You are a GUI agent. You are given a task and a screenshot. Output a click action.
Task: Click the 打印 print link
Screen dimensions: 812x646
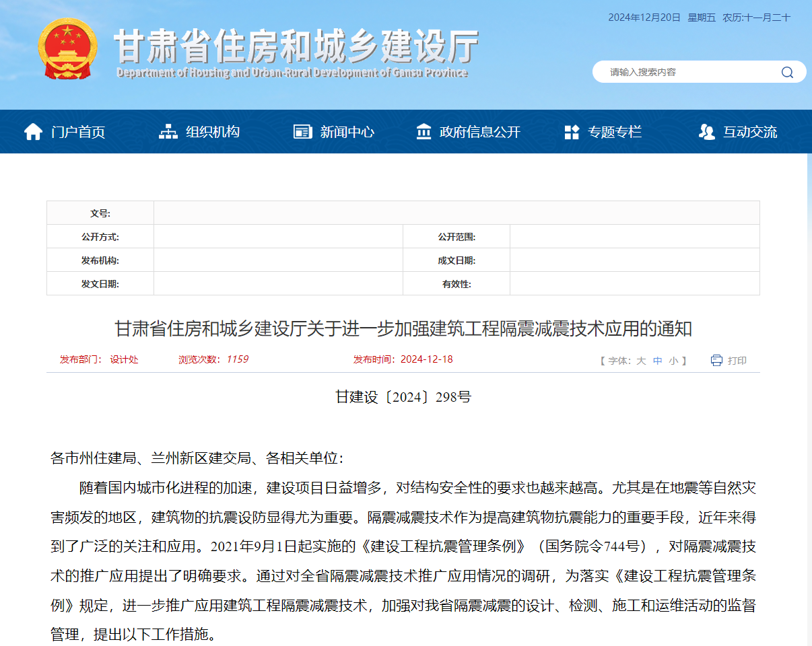pyautogui.click(x=737, y=361)
